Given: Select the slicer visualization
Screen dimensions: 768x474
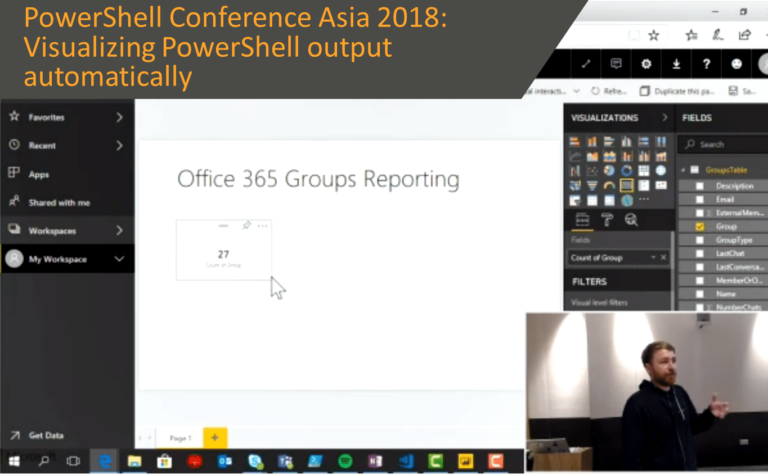Looking at the screenshot, I should click(575, 200).
